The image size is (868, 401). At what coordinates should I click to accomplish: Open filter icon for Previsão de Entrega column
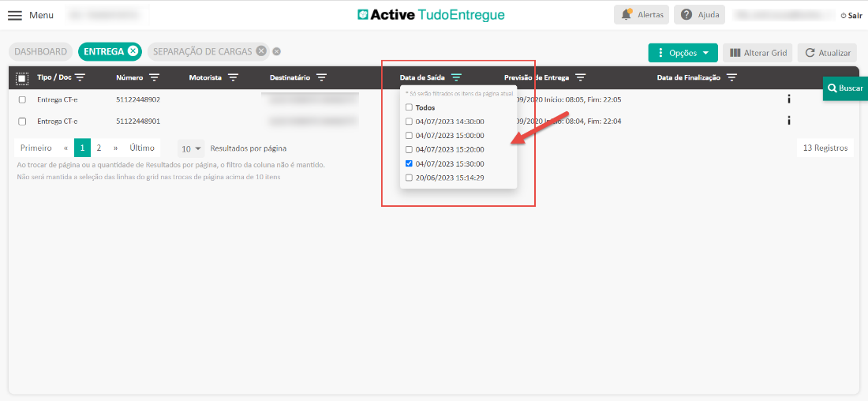[x=581, y=77]
